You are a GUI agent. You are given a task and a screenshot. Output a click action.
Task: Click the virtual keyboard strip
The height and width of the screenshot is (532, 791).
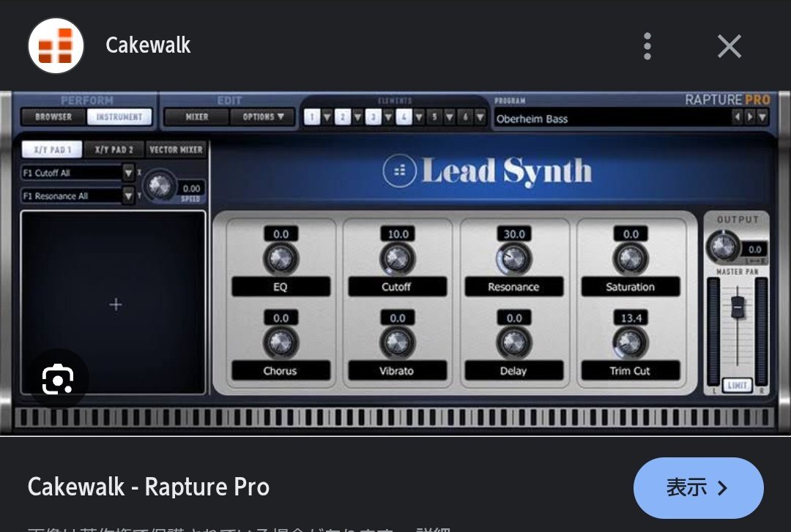[394, 418]
